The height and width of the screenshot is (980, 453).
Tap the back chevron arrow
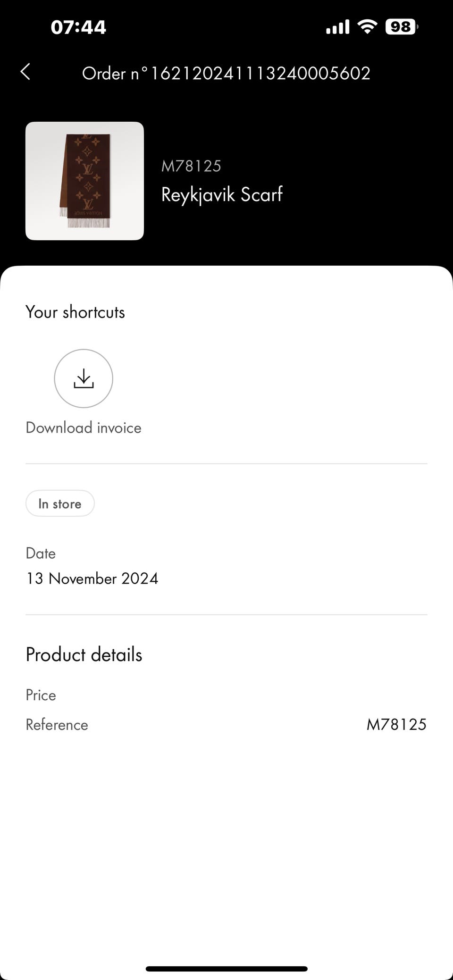[x=26, y=72]
